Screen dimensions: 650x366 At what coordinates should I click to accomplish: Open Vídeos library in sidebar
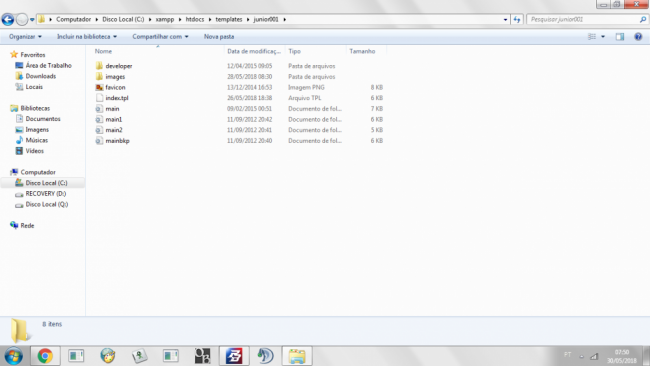[34, 151]
